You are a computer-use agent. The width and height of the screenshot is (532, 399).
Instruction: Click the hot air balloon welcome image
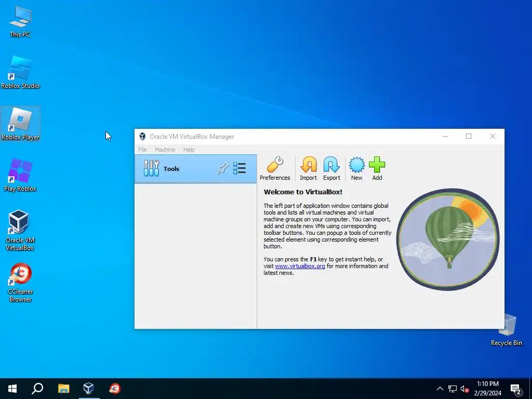click(448, 239)
